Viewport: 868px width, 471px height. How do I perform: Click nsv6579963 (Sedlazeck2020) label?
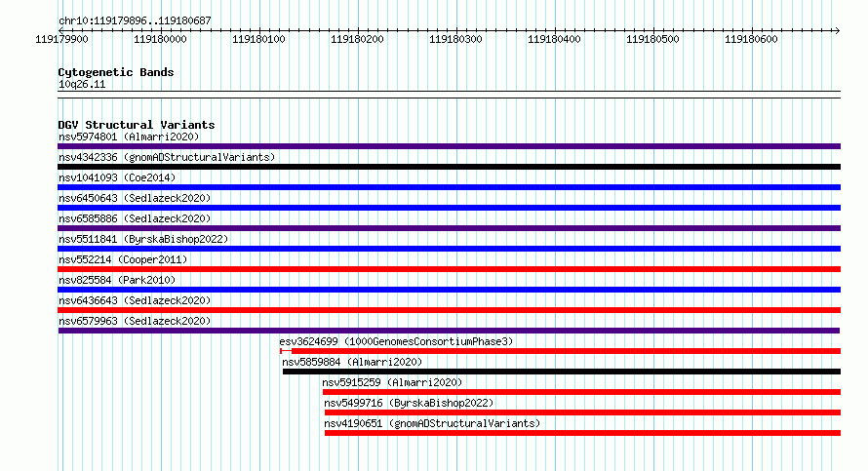135,321
